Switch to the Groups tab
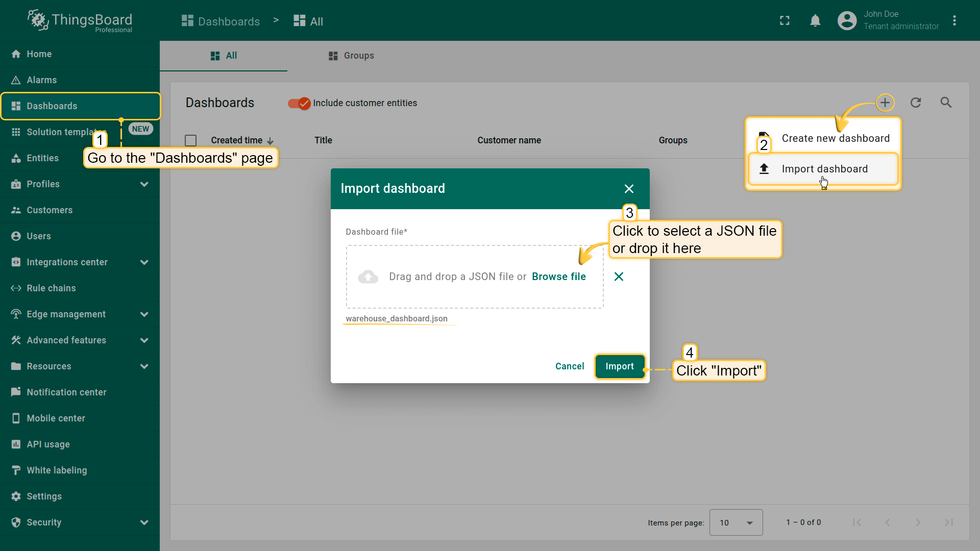The width and height of the screenshot is (980, 551). pyautogui.click(x=351, y=56)
